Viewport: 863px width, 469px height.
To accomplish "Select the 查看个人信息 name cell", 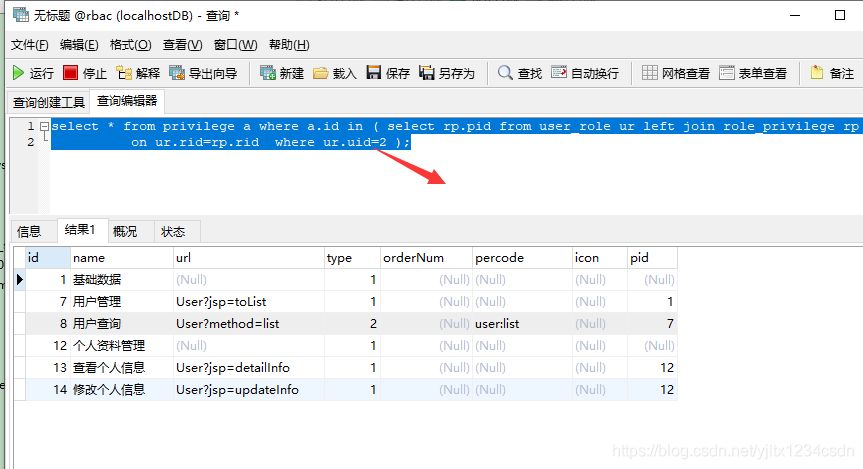I will [122, 368].
